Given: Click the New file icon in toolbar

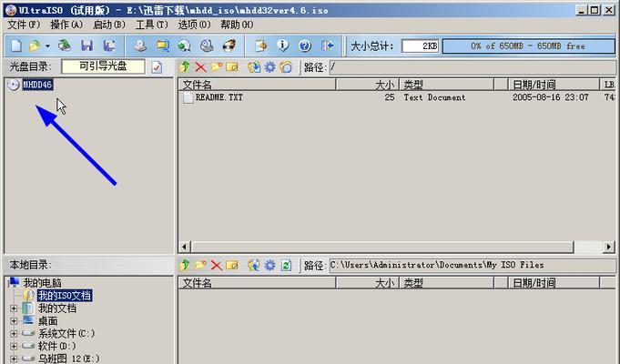Looking at the screenshot, I should click(16, 45).
